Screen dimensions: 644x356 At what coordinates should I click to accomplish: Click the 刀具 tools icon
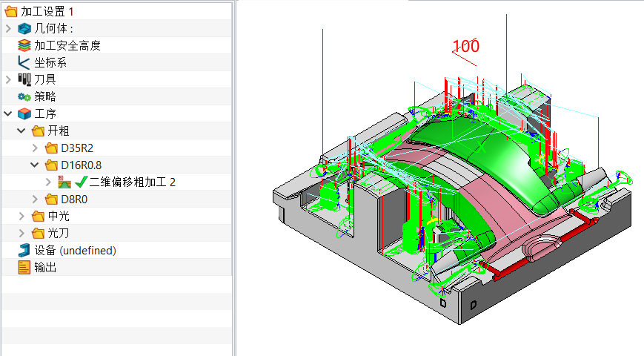[x=24, y=79]
